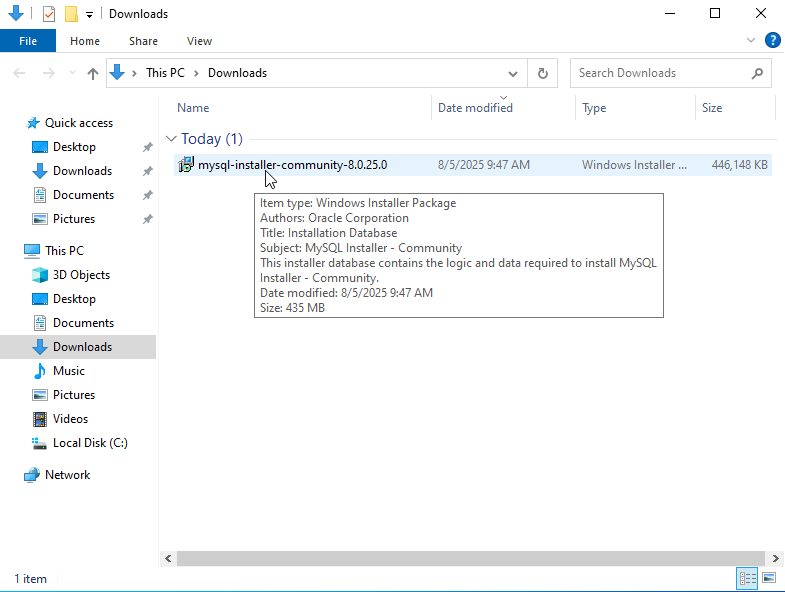Open the Music folder
Image resolution: width=785 pixels, height=592 pixels.
[x=69, y=371]
